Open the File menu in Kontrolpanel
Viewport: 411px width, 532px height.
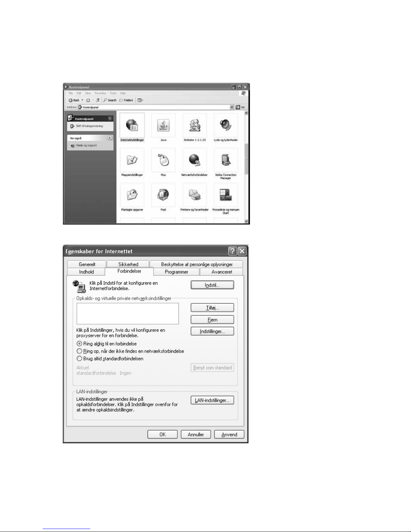coord(71,93)
